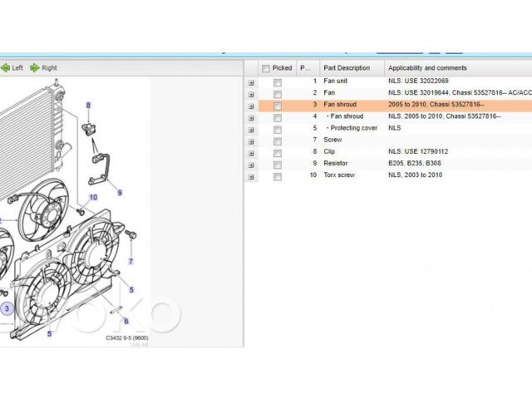Click the green Right arrow icon
Screen dimensions: 532x399
coord(35,68)
